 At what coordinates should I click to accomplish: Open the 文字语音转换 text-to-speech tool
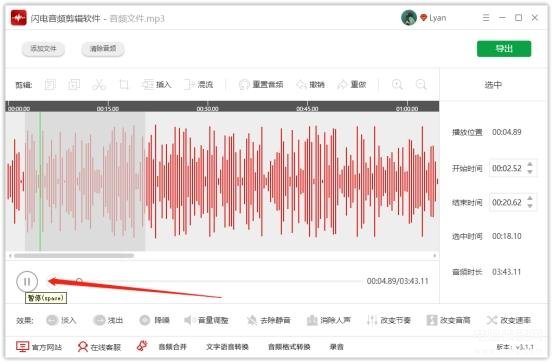(227, 347)
